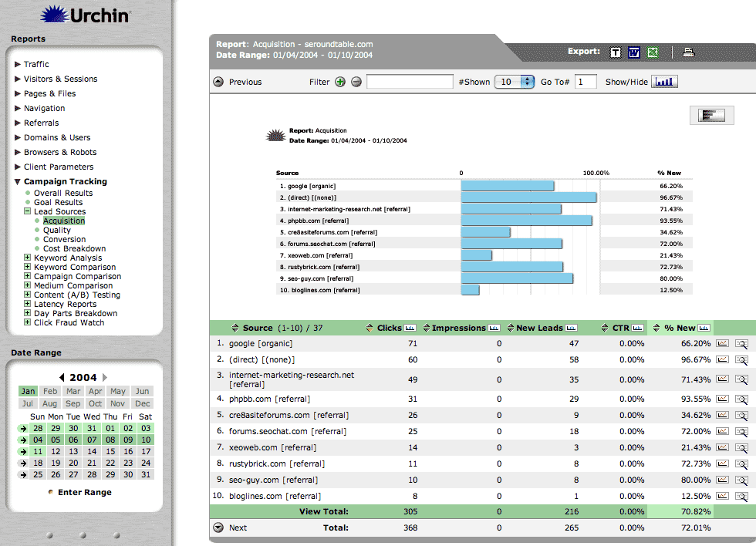Open the #Shown dropdown

coord(515,82)
